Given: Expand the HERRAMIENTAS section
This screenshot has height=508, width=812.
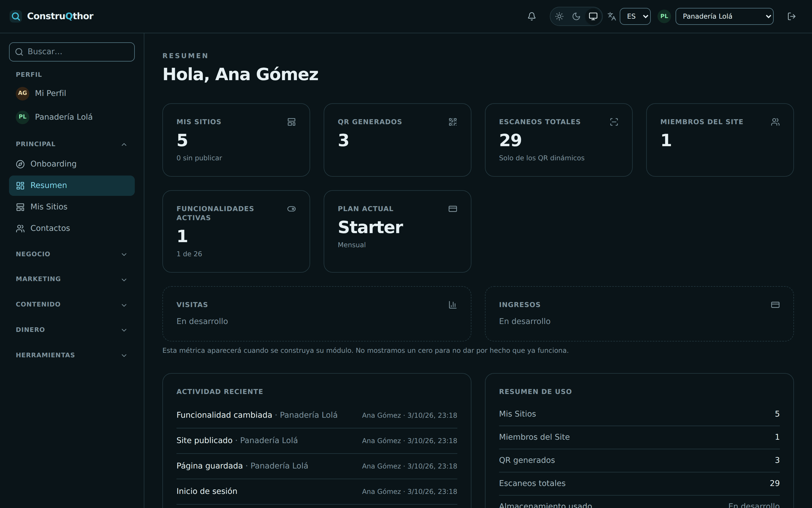Looking at the screenshot, I should coord(72,356).
